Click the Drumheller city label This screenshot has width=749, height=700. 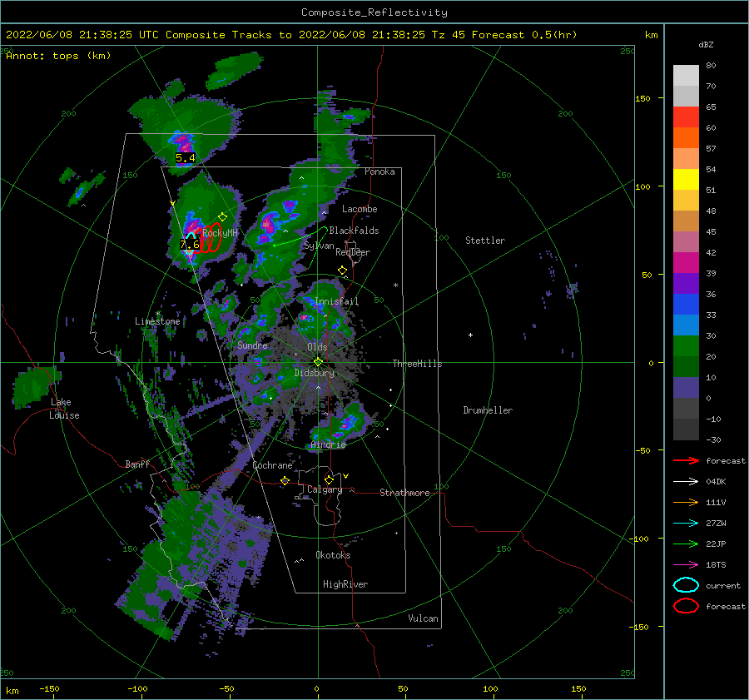[488, 410]
